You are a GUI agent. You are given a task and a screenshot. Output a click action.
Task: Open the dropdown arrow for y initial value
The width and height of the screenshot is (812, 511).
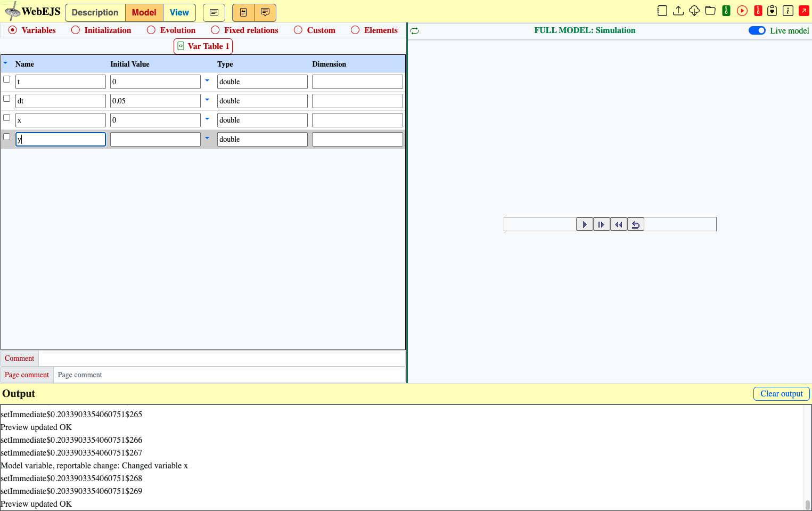click(x=207, y=138)
